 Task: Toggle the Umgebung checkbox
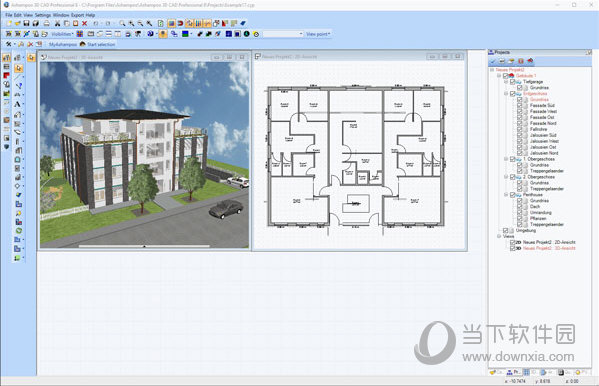505,230
